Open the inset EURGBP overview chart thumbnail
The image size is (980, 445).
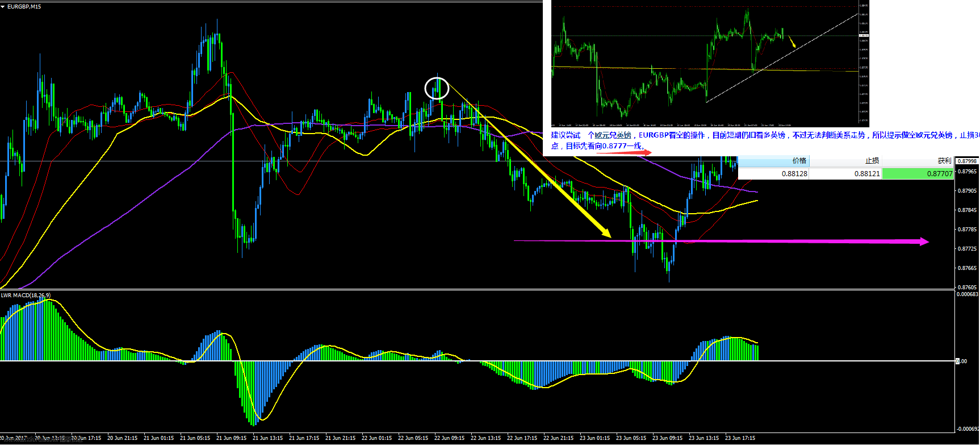710,64
